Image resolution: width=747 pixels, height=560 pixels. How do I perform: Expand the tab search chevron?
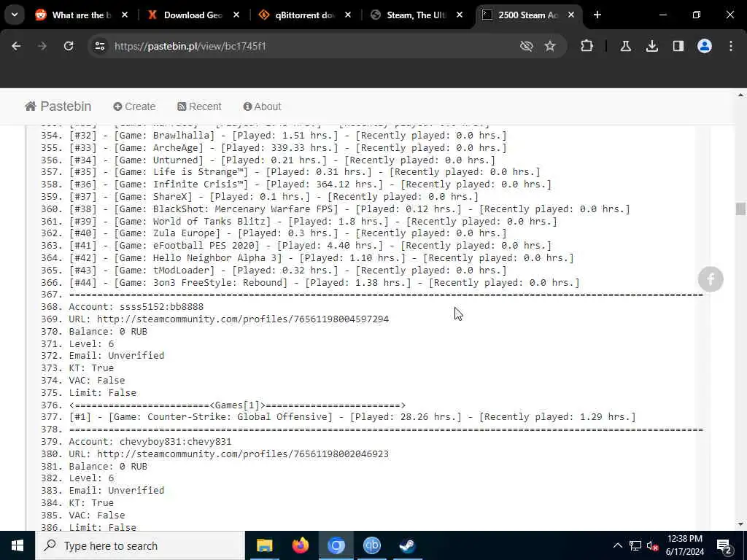15,15
